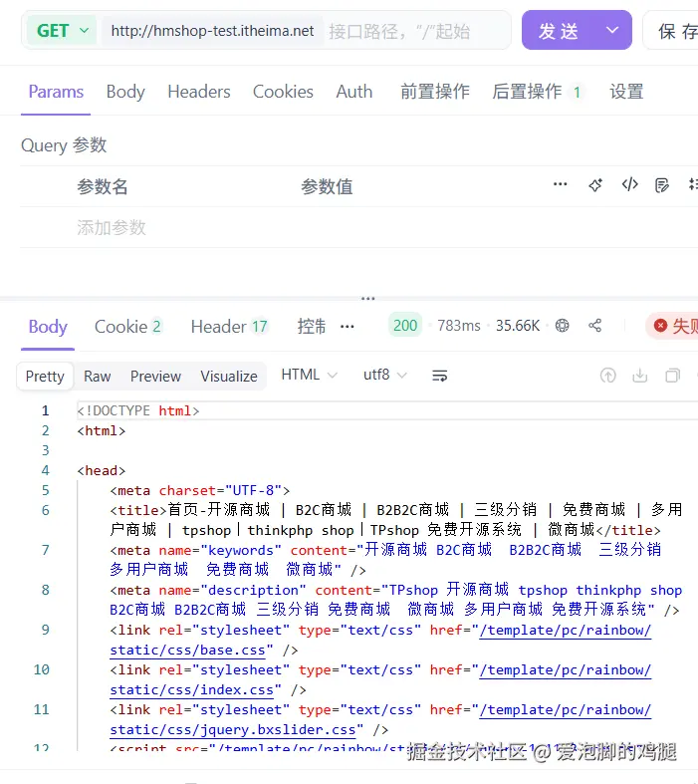
Task: Open the 前置操作 pre-operation tab
Action: 435,92
